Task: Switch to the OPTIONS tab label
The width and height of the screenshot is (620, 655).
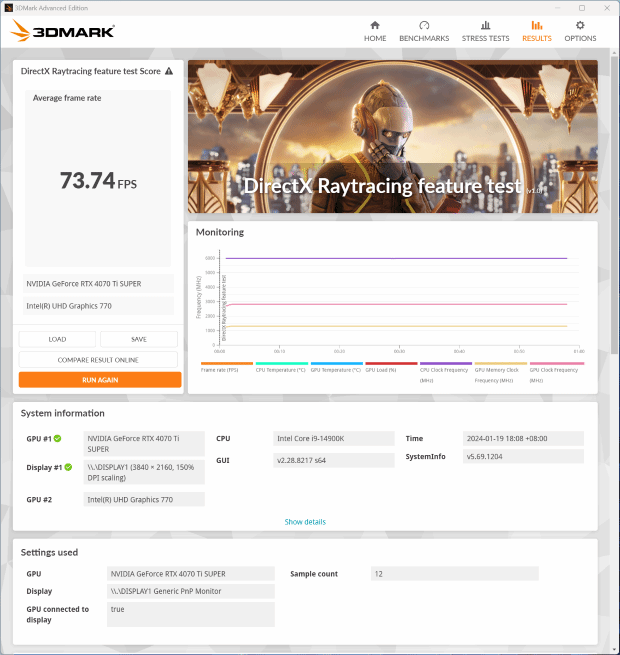Action: click(x=580, y=38)
